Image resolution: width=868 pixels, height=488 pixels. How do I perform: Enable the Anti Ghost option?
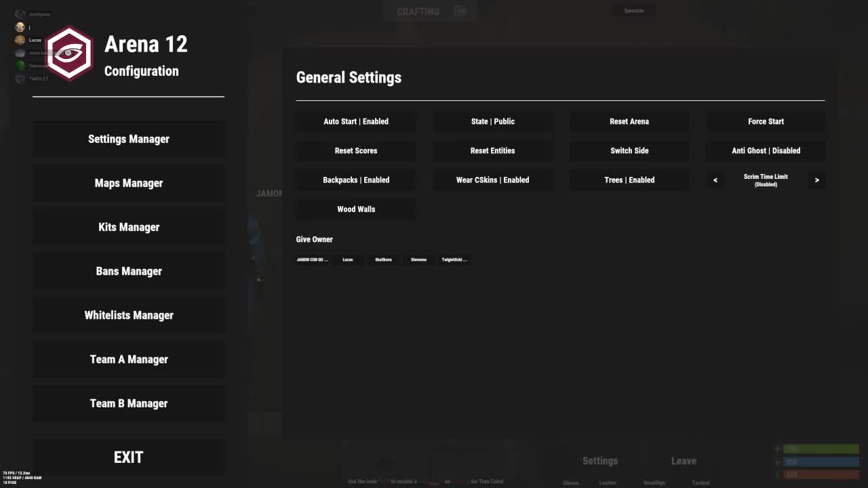766,150
